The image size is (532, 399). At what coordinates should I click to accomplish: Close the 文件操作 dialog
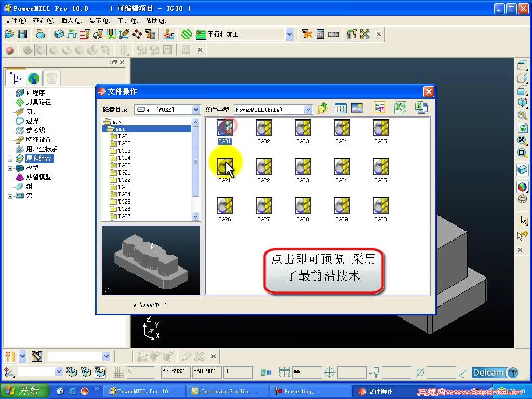429,91
